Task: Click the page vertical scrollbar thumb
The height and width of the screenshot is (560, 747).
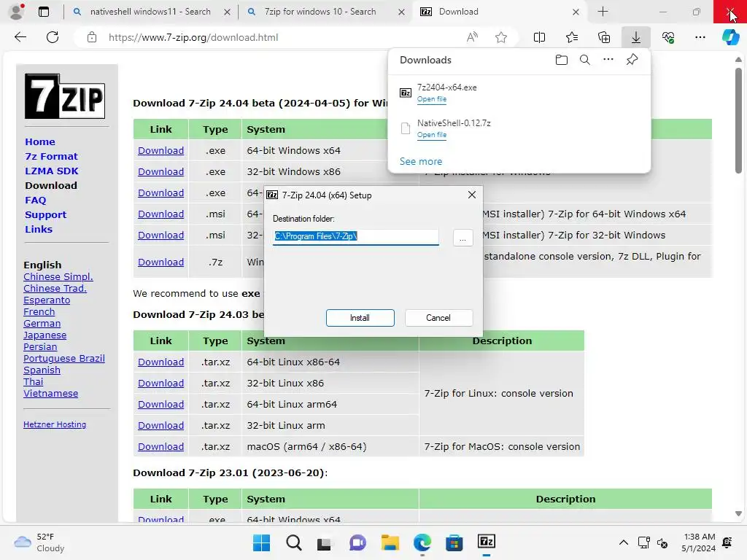Action: 738,120
